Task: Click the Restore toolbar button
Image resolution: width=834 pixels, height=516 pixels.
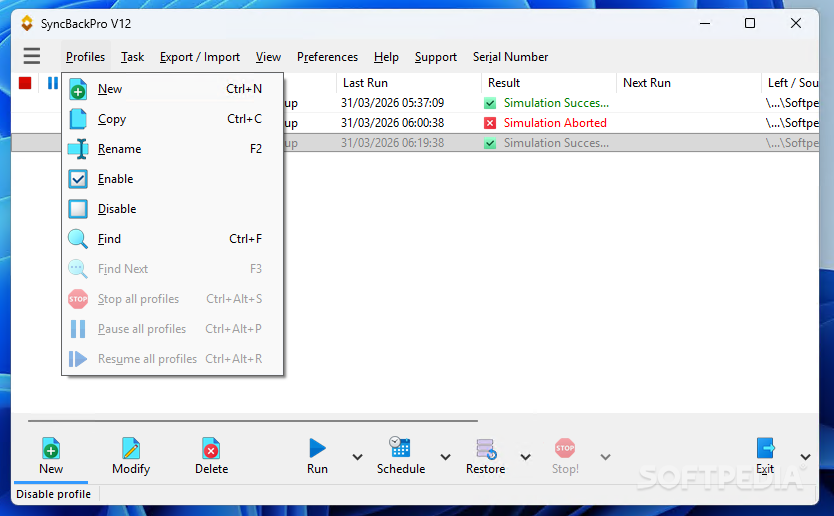Action: 485,456
